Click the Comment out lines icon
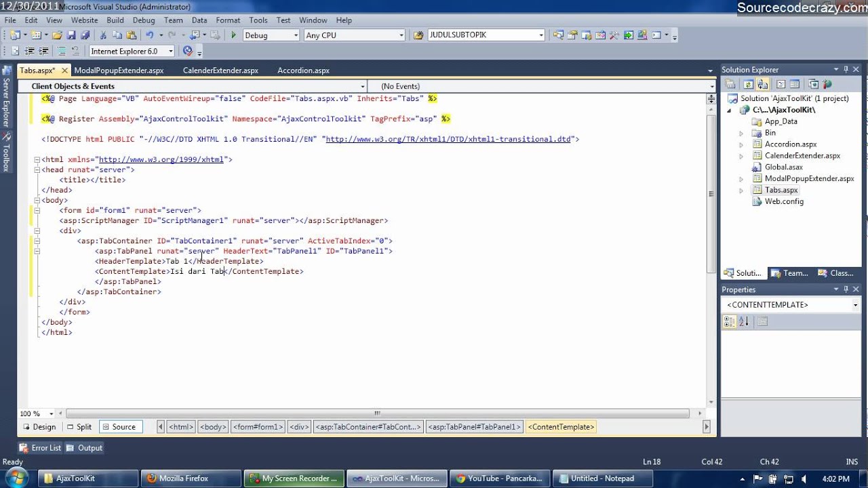868x488 pixels. [x=62, y=51]
